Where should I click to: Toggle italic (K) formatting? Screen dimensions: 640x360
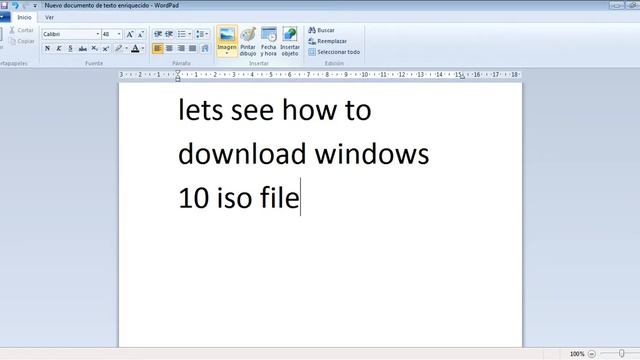[59, 49]
